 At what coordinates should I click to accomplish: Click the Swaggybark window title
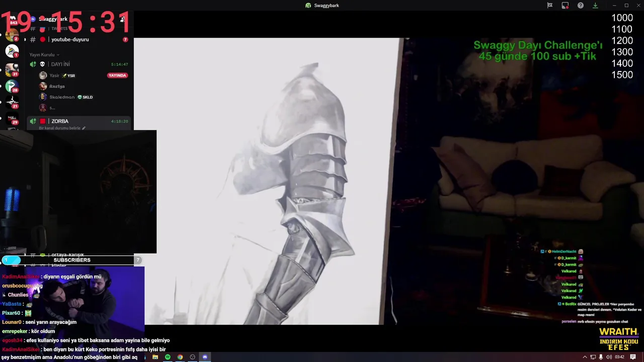(327, 6)
